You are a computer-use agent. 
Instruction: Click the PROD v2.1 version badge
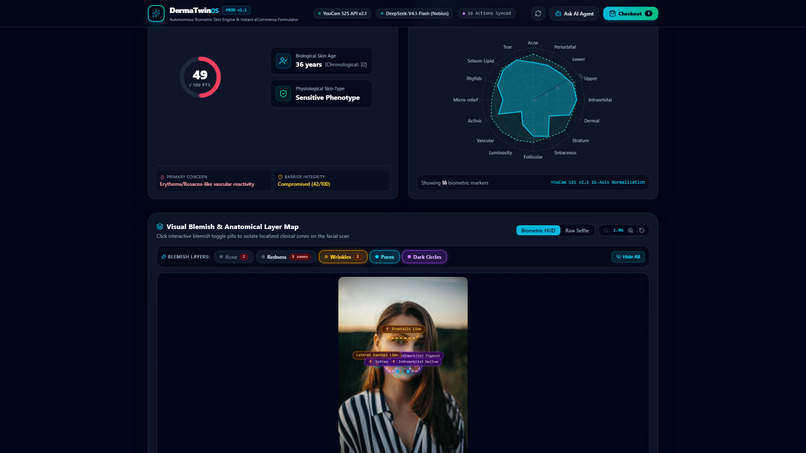point(236,10)
